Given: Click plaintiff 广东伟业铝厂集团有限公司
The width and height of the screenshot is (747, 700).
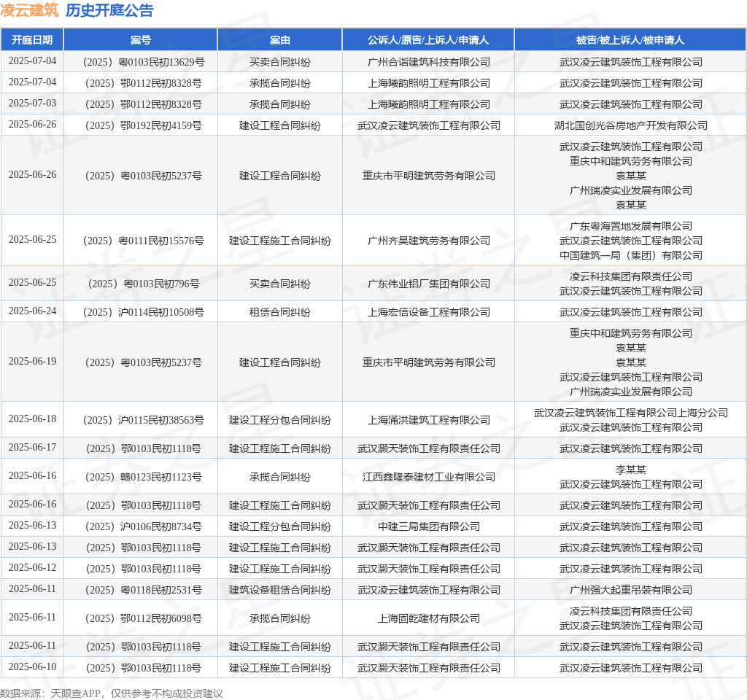Looking at the screenshot, I should pyautogui.click(x=429, y=284).
